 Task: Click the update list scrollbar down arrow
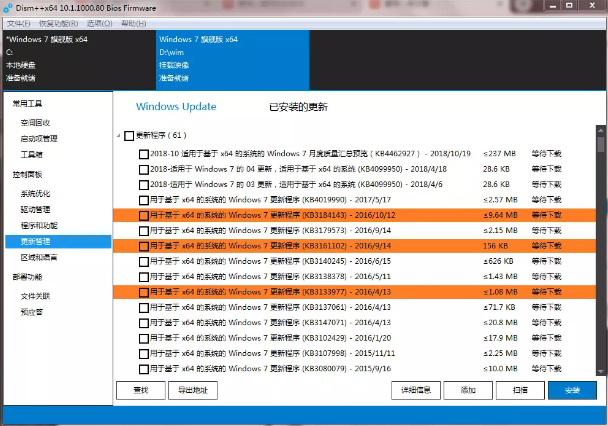601,371
